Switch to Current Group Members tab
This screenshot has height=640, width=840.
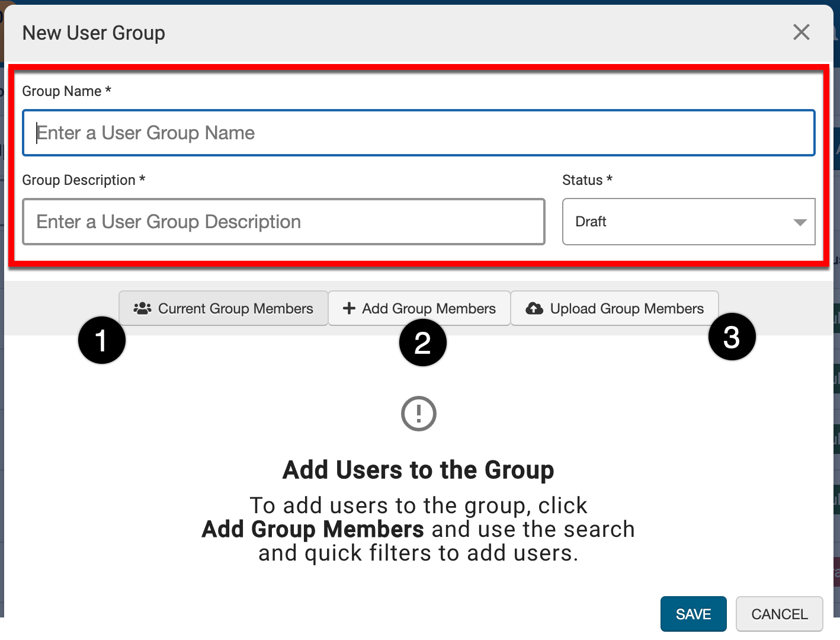pos(223,309)
